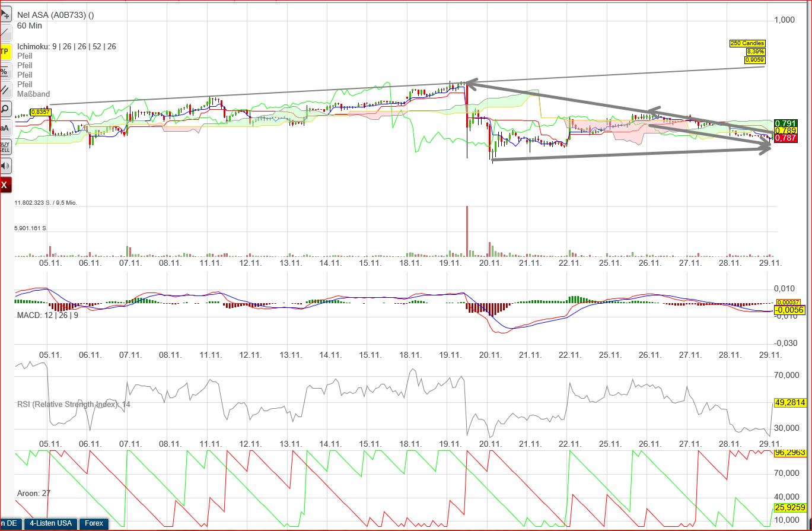The image size is (812, 531).
Task: Click the 250 Candles measurement label
Action: (x=747, y=43)
